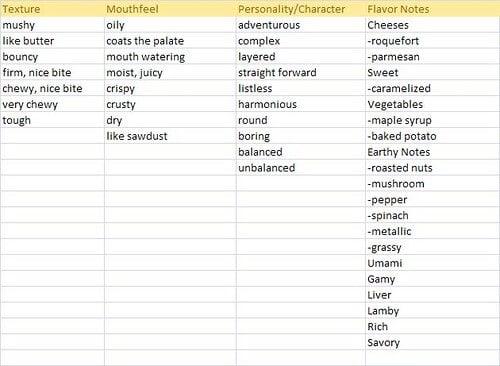Click the cell containing mushy
Screen dimensions: 500x366
pos(52,25)
